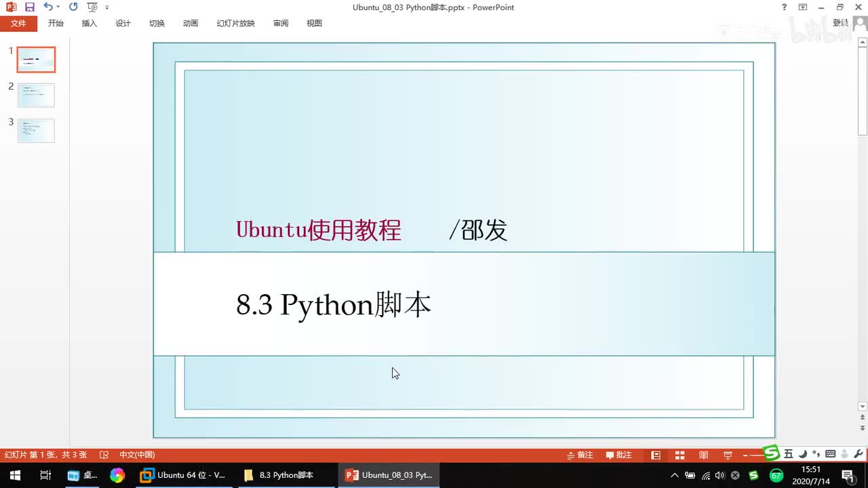This screenshot has height=488, width=868.
Task: Select slide 2 thumbnail
Action: click(36, 95)
